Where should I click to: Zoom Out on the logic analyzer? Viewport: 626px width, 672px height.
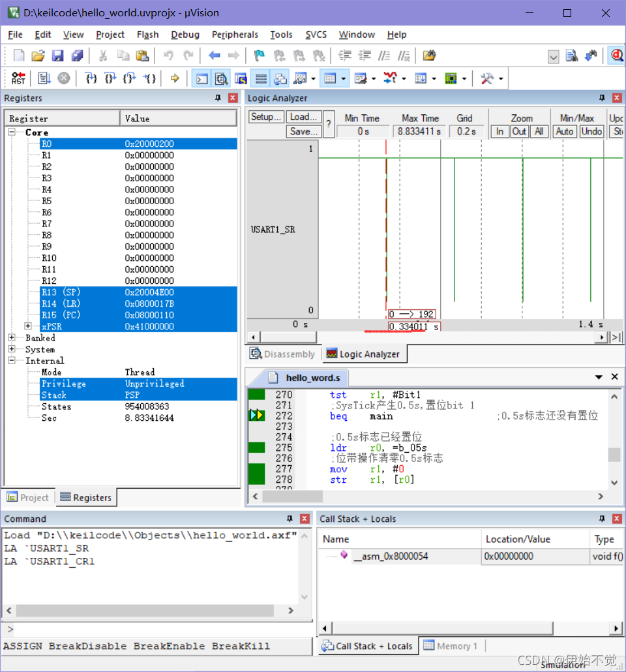point(519,131)
